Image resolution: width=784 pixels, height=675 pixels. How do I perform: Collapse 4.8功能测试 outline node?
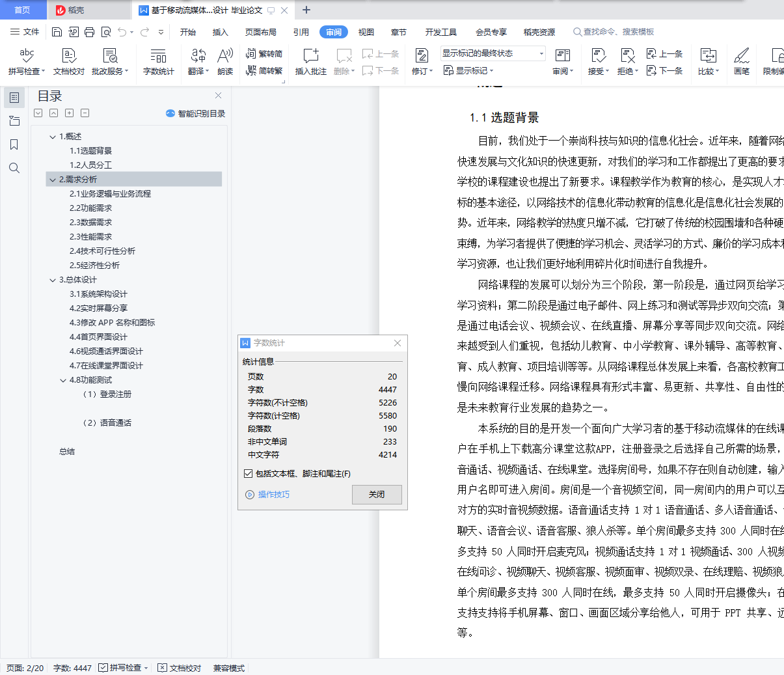point(63,380)
